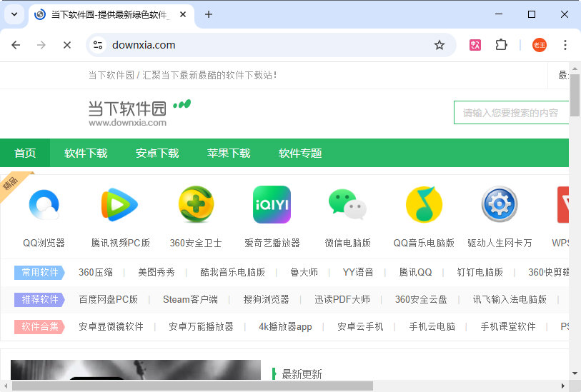Click the 360安全卫士 text label
This screenshot has width=581, height=392.
coord(196,243)
